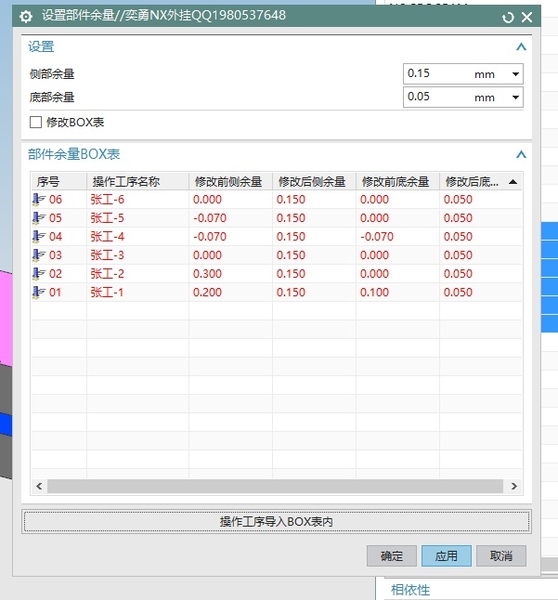Image resolution: width=558 pixels, height=600 pixels.
Task: Click -0.070 in 修改前底余量 column, row 04
Action: [377, 237]
